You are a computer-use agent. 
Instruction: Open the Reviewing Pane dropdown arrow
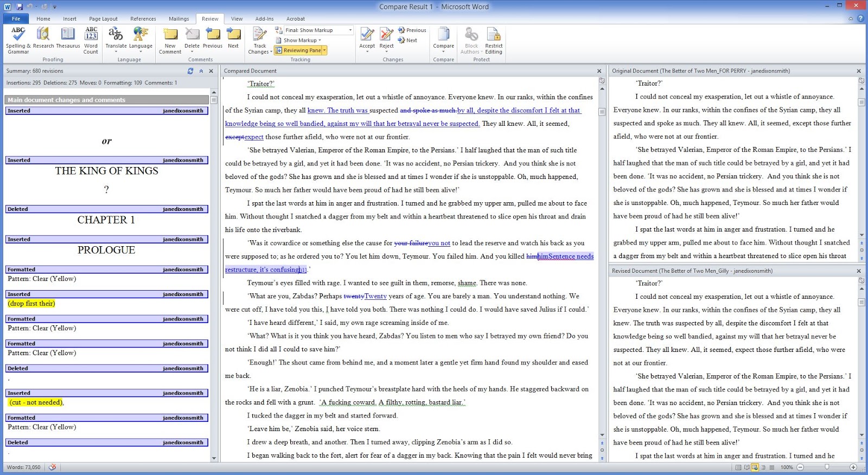click(324, 50)
